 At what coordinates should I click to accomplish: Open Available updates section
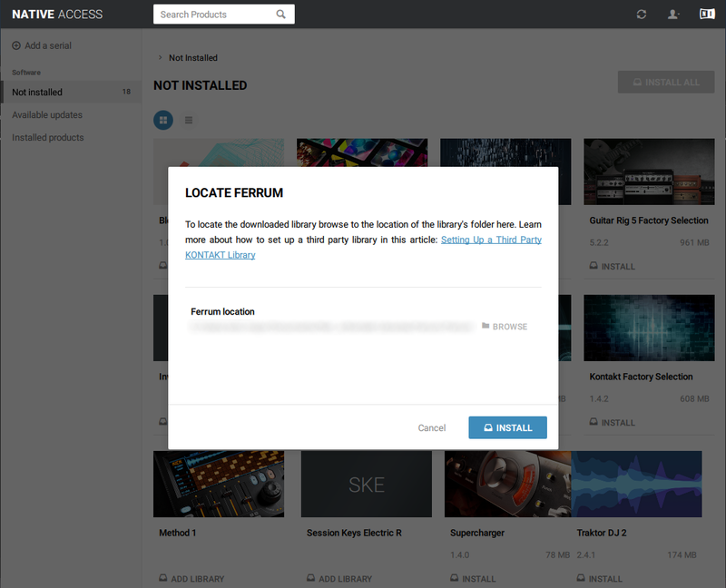47,115
